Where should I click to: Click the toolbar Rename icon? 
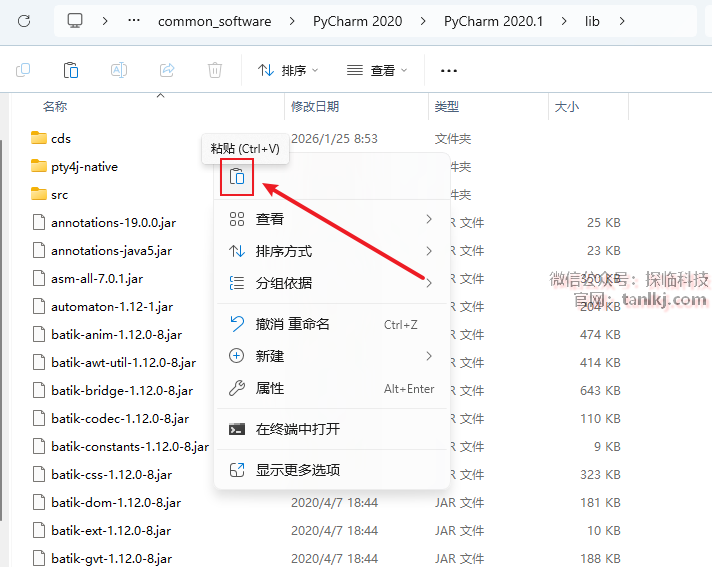[x=119, y=70]
